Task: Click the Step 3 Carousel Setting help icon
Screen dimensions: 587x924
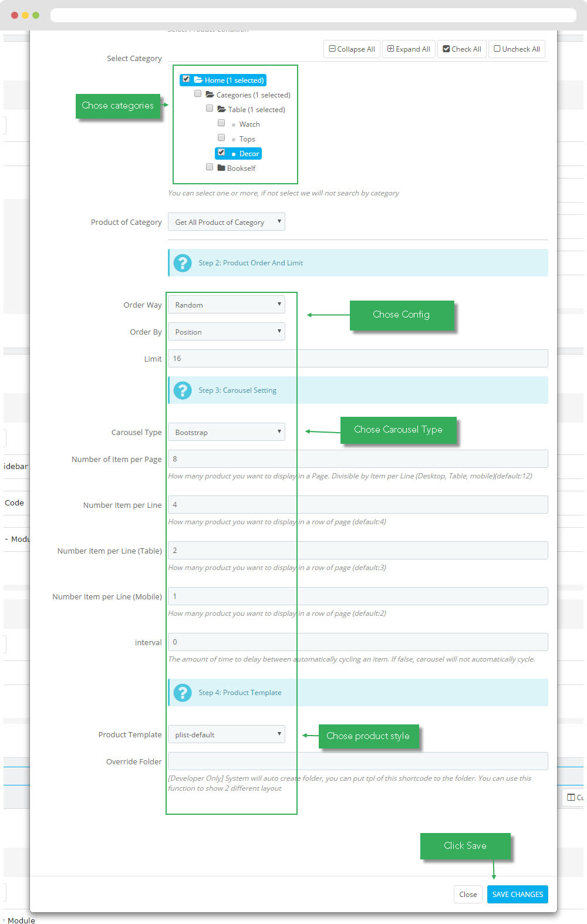Action: (183, 390)
